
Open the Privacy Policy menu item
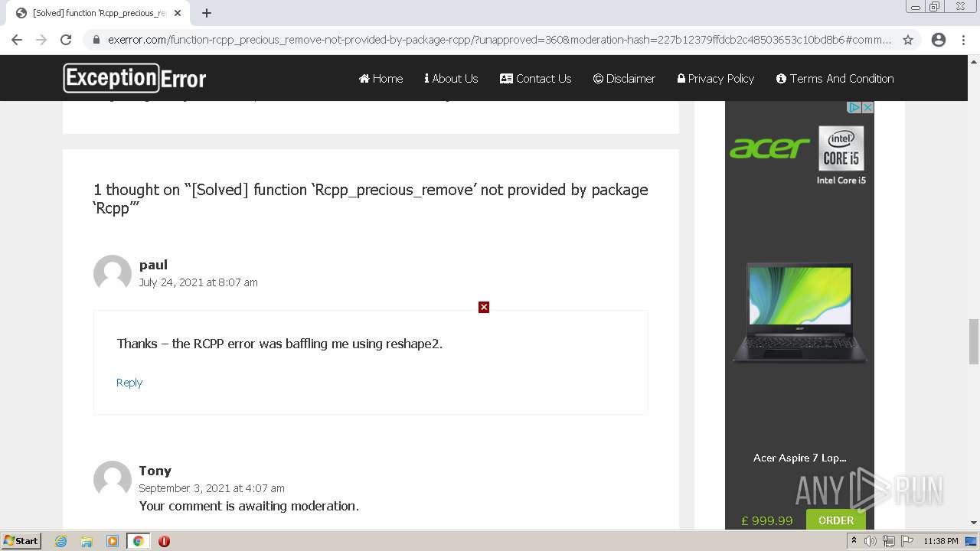716,78
